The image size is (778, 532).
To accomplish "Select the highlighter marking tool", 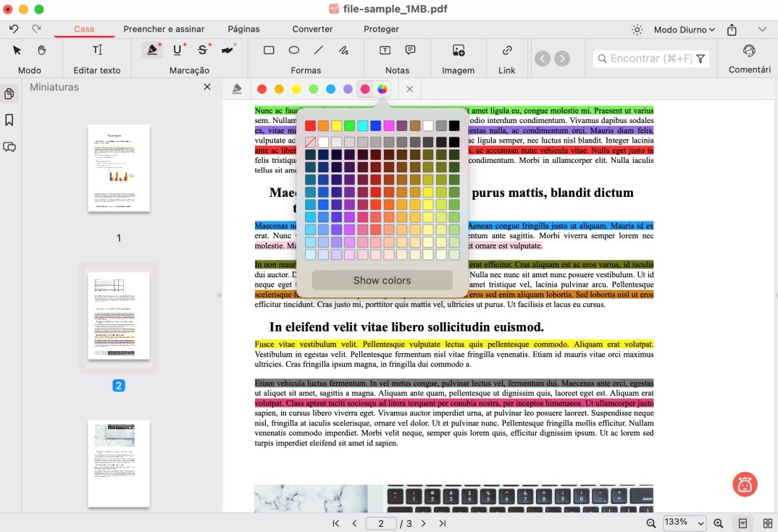I will pos(152,50).
